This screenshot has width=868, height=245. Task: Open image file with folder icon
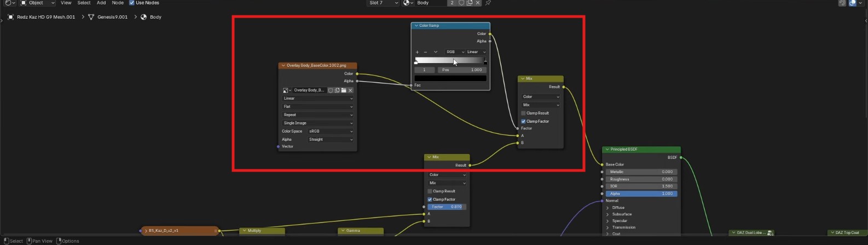(x=344, y=90)
